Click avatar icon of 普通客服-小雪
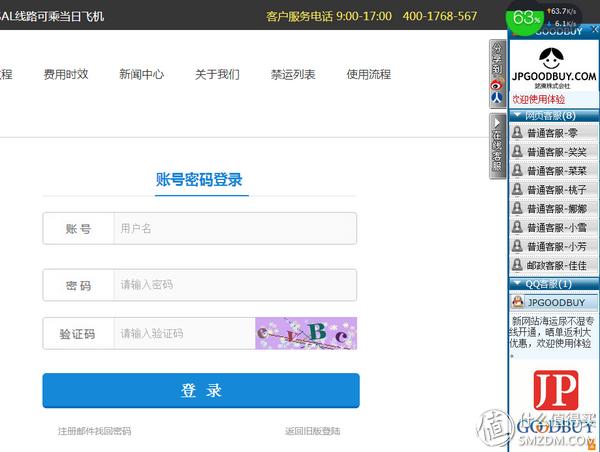 (x=517, y=227)
